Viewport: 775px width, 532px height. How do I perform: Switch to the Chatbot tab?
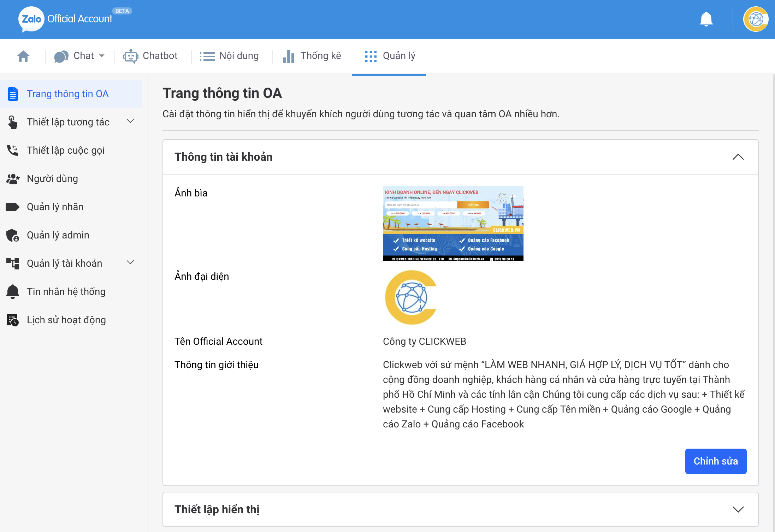pyautogui.click(x=150, y=56)
